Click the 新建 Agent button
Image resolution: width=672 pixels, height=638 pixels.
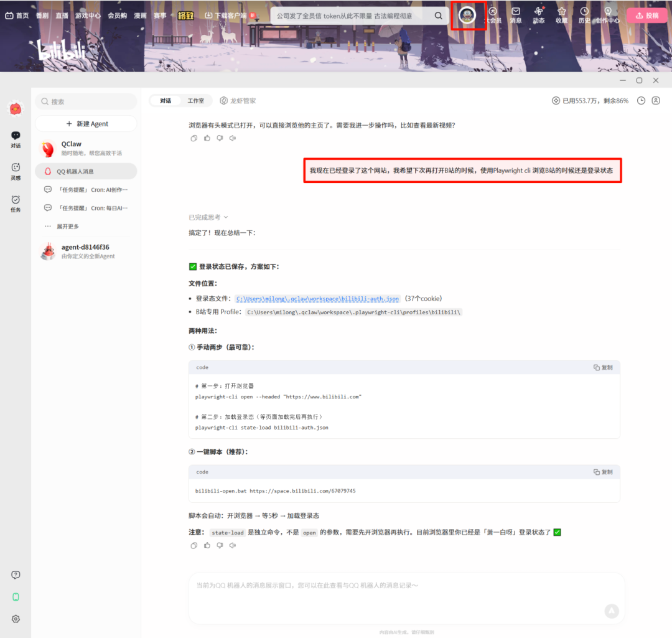86,123
